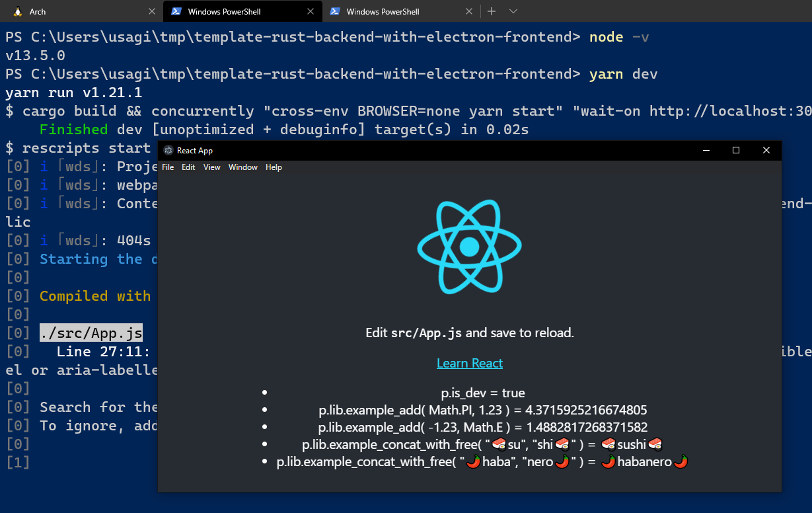Open the Help menu in React App
This screenshot has height=513, width=812.
tap(274, 167)
